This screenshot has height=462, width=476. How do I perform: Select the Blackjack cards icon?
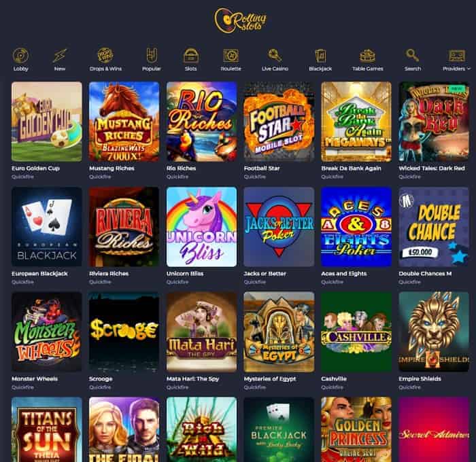(320, 56)
